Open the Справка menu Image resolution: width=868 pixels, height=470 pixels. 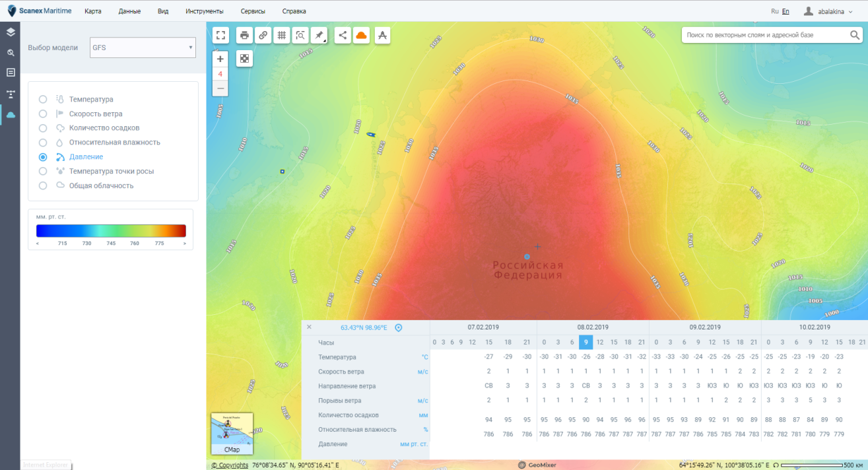pos(294,11)
